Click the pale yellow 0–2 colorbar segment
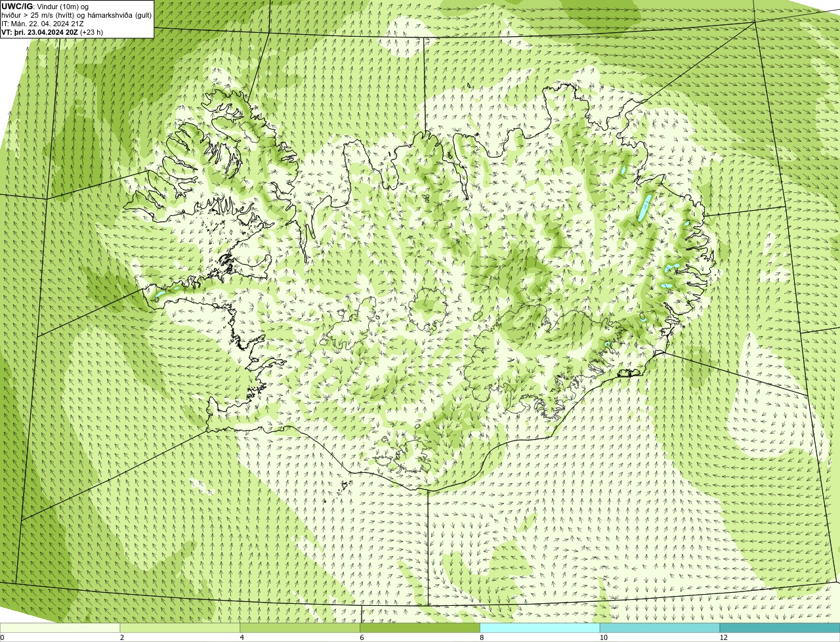 pos(60,628)
